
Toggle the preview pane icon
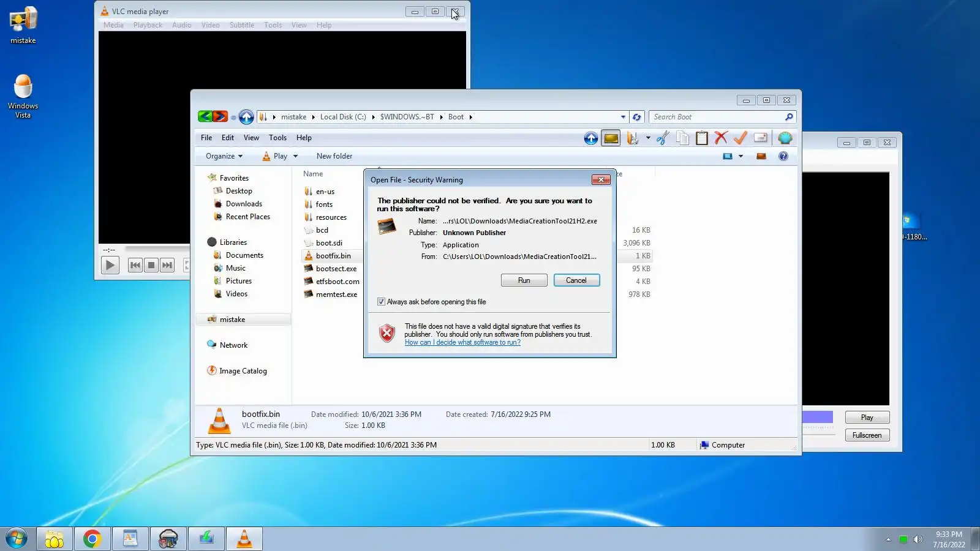pyautogui.click(x=761, y=156)
